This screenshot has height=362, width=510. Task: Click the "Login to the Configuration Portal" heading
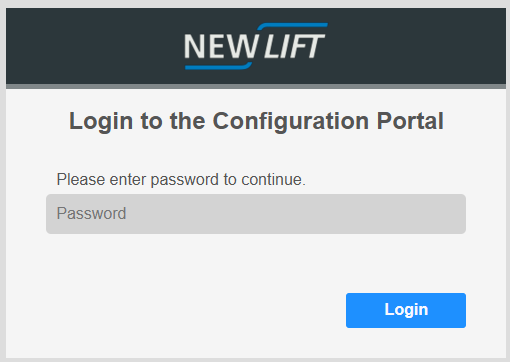coord(256,121)
